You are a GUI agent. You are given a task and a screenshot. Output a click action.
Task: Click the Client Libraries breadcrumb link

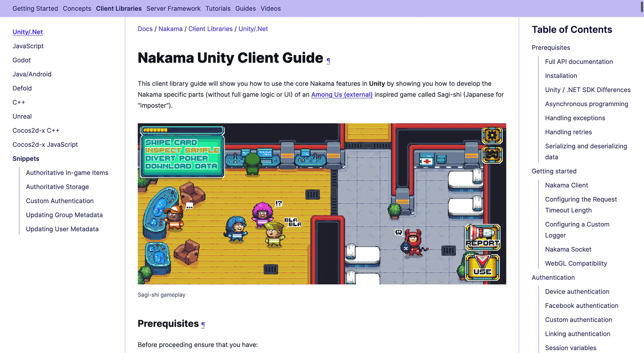click(210, 29)
